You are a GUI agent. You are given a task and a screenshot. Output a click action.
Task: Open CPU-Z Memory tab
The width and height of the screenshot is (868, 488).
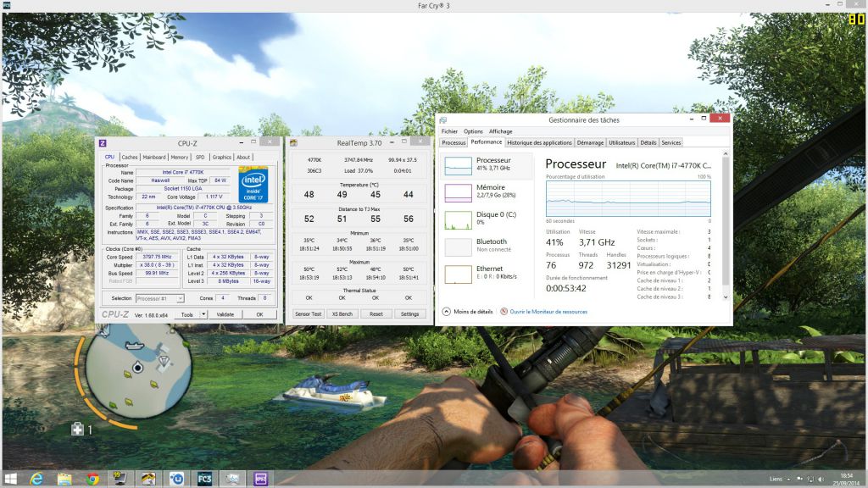[180, 157]
